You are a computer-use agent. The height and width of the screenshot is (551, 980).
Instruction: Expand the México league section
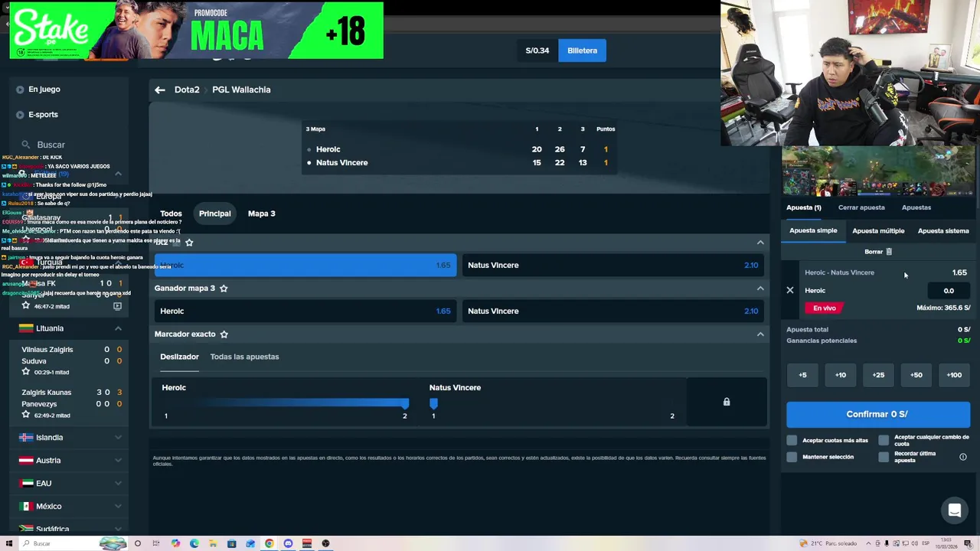(118, 507)
